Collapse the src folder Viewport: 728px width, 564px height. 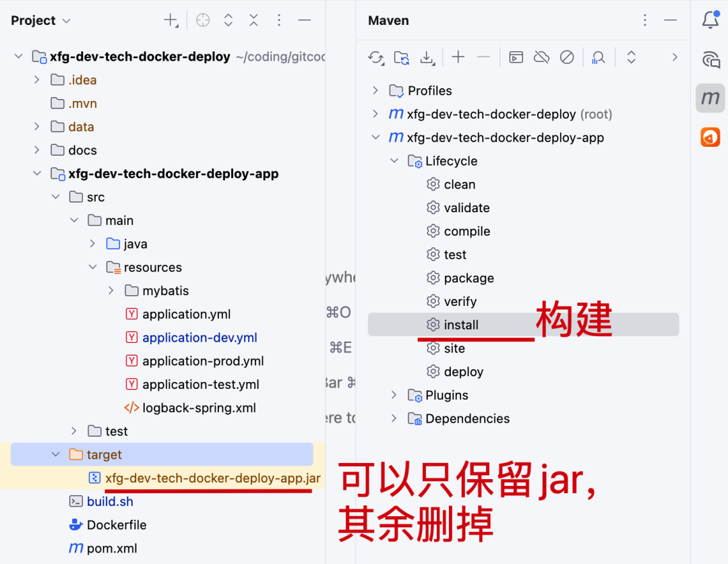tap(56, 197)
